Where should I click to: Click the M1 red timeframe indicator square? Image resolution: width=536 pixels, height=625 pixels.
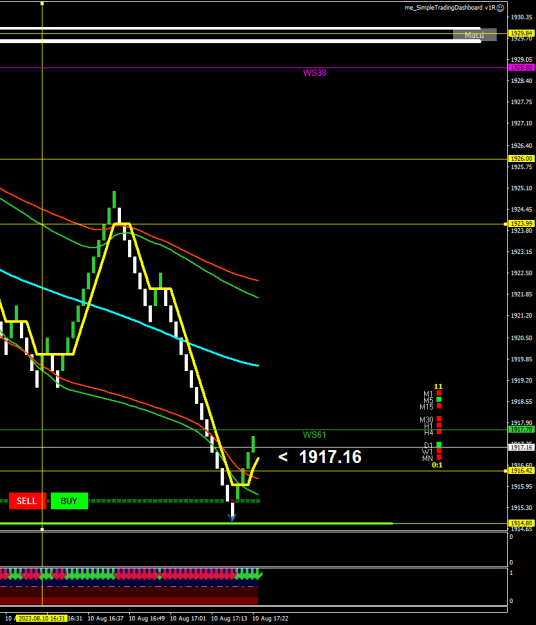(x=439, y=393)
